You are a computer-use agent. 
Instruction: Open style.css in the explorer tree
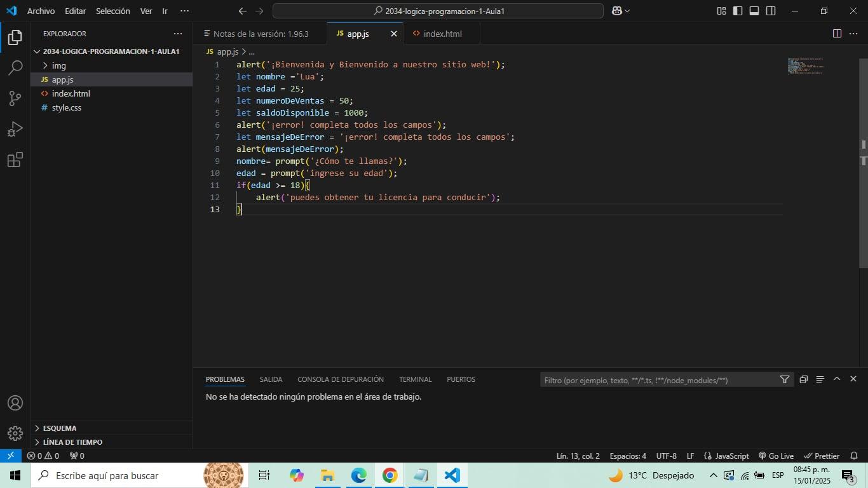click(111, 107)
